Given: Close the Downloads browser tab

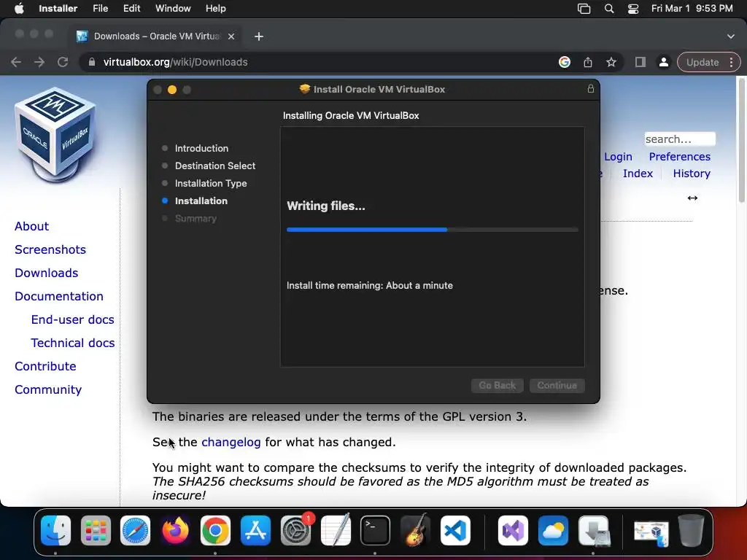Looking at the screenshot, I should [231, 36].
